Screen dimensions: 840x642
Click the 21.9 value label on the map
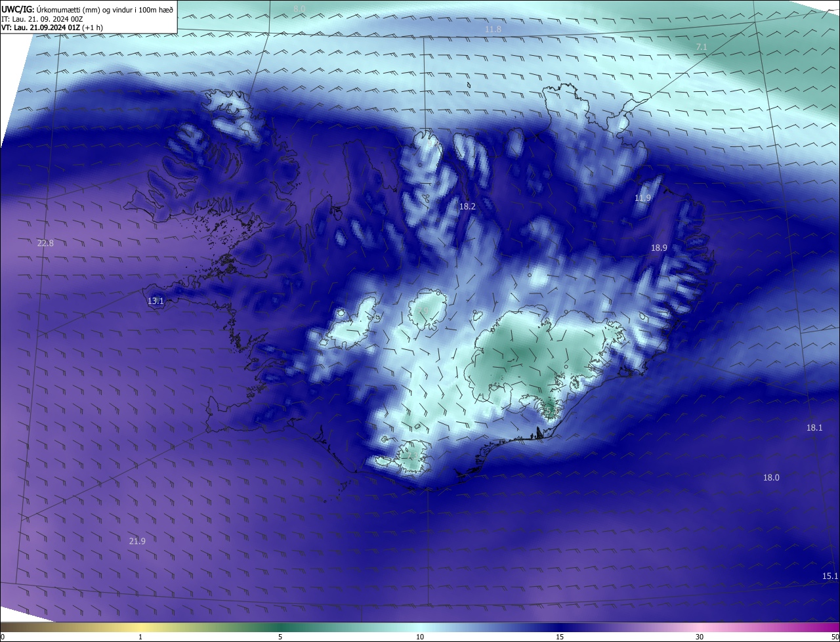137,541
